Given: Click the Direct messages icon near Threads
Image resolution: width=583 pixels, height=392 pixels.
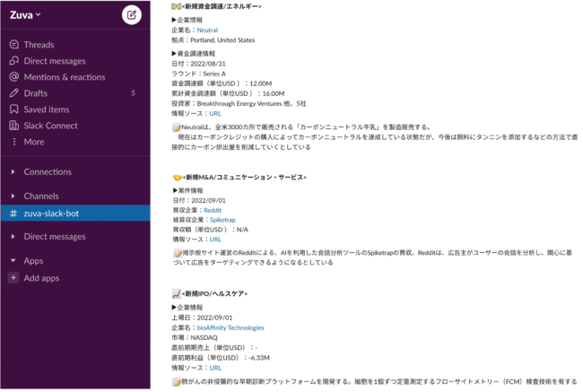Looking at the screenshot, I should (14, 61).
